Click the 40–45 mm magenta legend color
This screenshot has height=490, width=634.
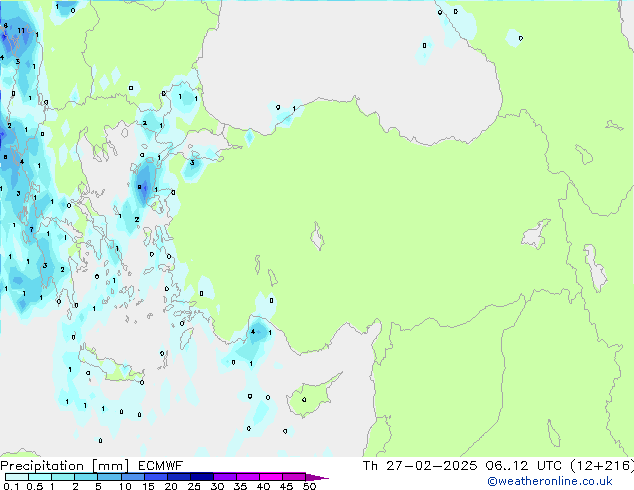tap(271, 477)
